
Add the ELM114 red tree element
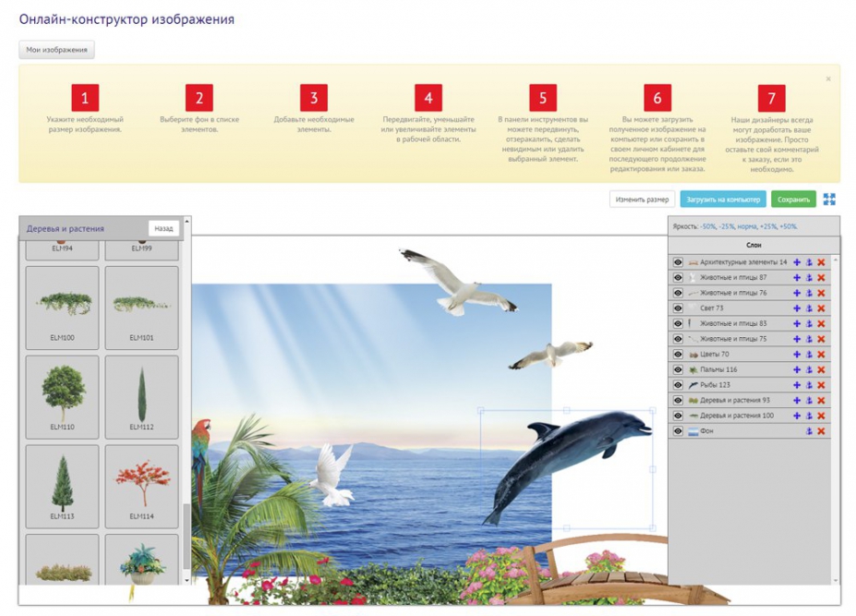(x=141, y=486)
